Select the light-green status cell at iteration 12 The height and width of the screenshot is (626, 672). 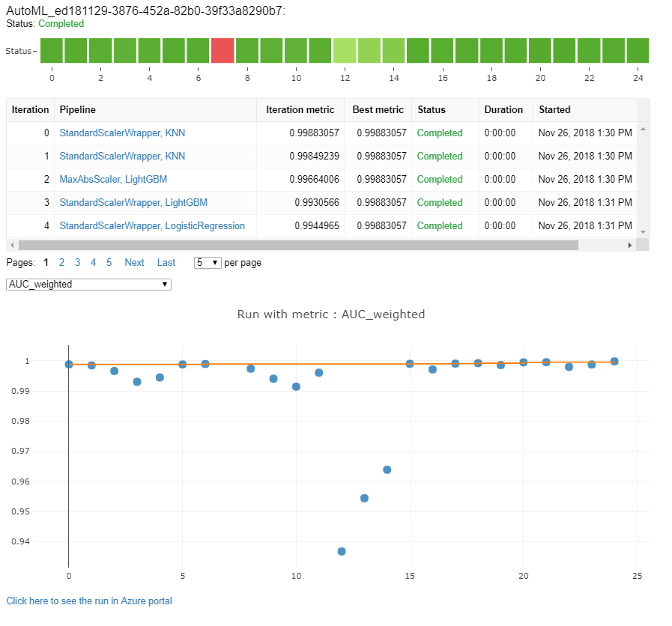click(345, 50)
